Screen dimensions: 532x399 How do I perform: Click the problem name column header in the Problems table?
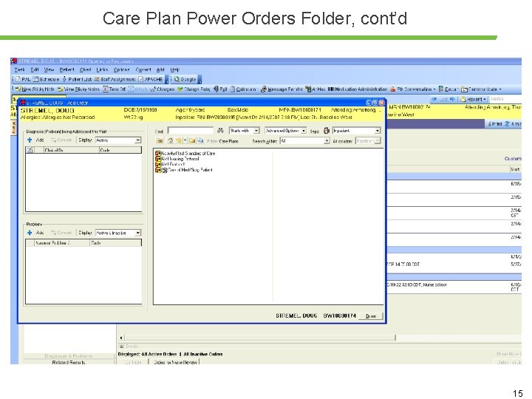[62, 243]
